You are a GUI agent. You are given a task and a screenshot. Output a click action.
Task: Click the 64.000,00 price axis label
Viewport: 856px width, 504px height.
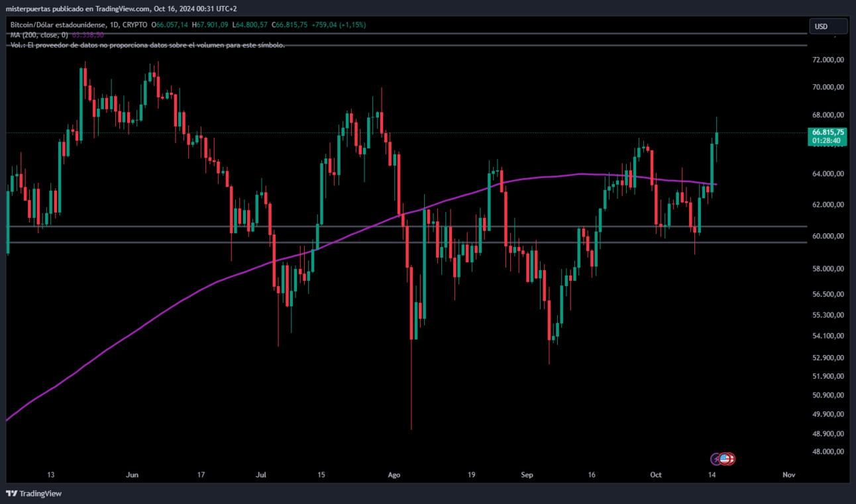point(828,174)
